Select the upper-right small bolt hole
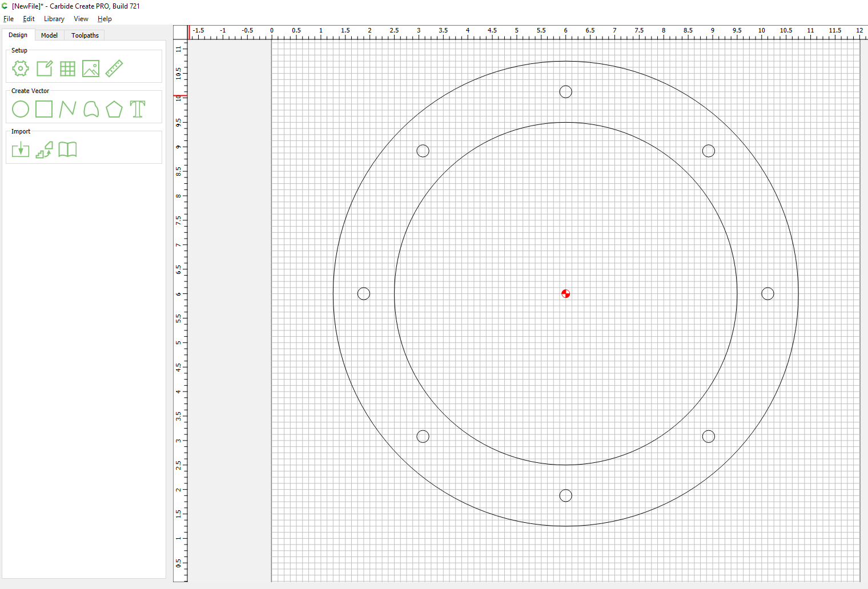This screenshot has width=868, height=589. 709,151
